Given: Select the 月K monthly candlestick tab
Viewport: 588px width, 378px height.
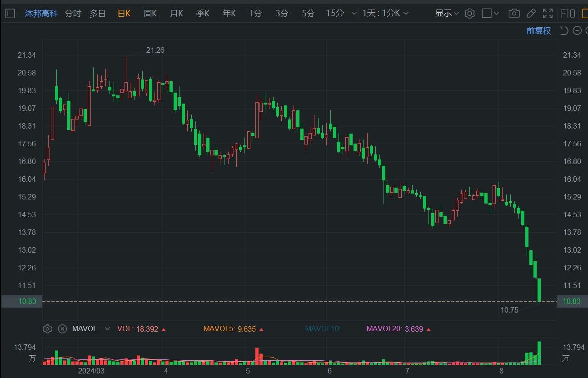Looking at the screenshot, I should [x=176, y=14].
